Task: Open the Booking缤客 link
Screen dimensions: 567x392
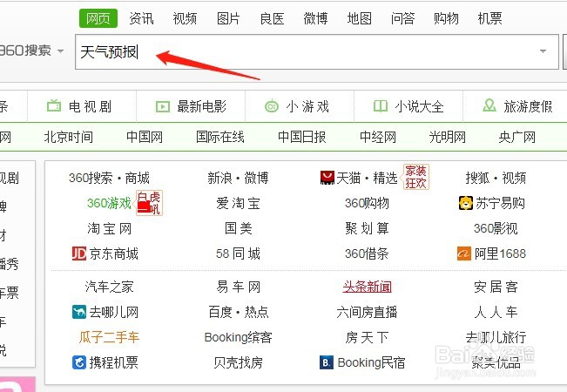Action: point(238,337)
